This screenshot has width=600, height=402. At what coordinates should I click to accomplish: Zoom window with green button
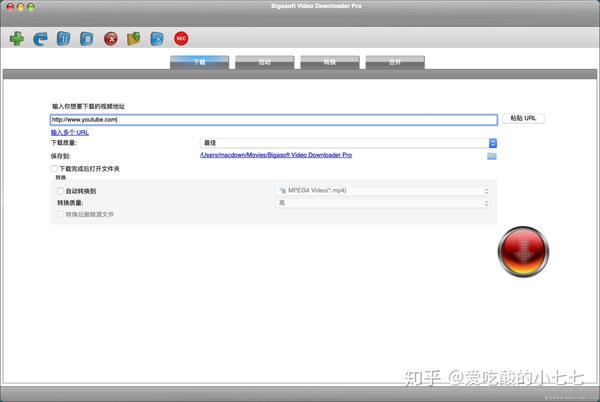click(x=31, y=7)
